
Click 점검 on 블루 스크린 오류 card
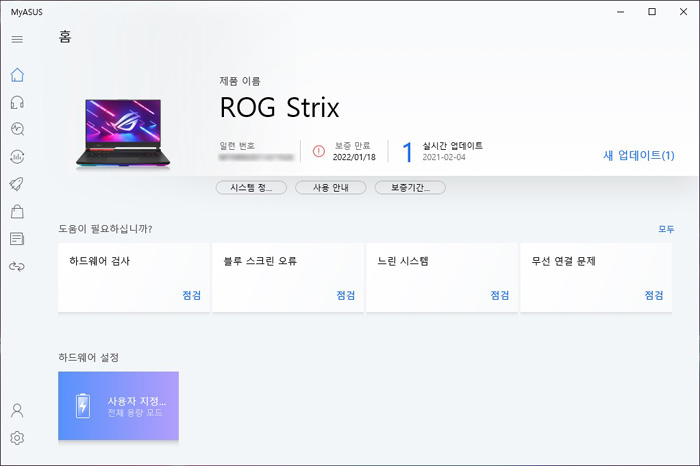346,295
